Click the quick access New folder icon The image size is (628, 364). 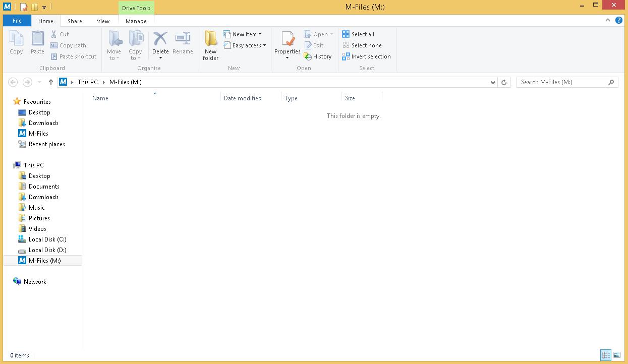pos(34,7)
